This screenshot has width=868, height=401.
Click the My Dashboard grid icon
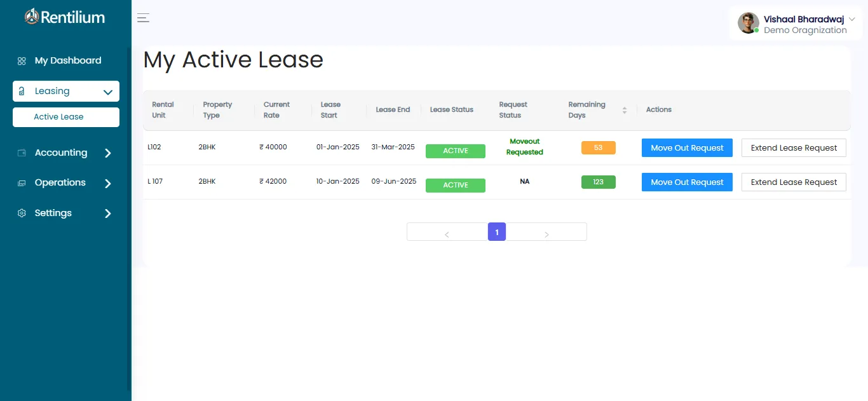coord(22,61)
